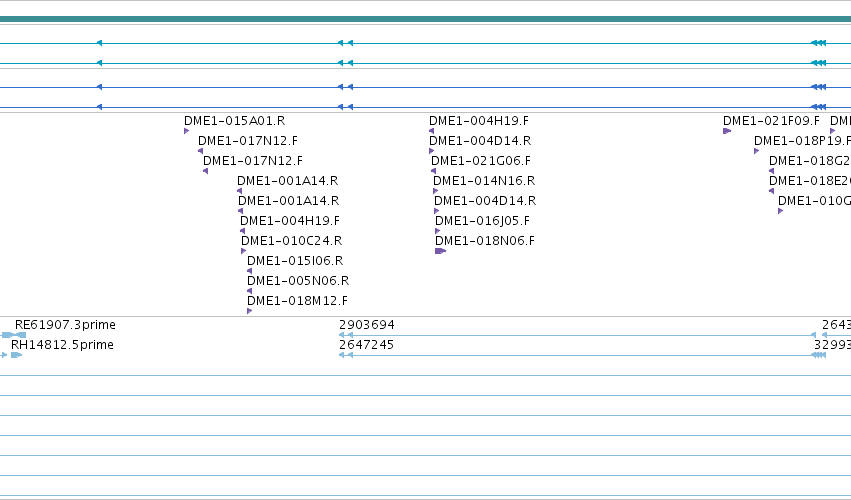The width and height of the screenshot is (851, 500).
Task: Click the arrow glyph beneath DME1-005N06.R
Action: (250, 291)
